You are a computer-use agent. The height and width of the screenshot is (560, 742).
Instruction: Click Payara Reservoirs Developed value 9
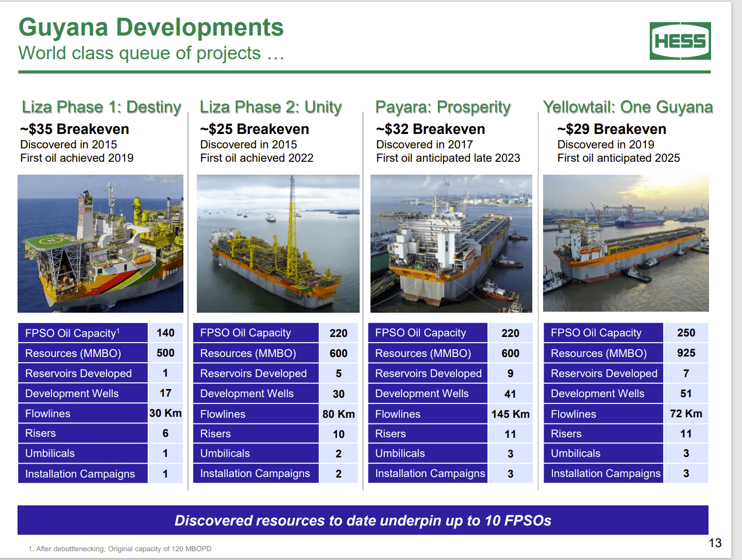(x=510, y=374)
